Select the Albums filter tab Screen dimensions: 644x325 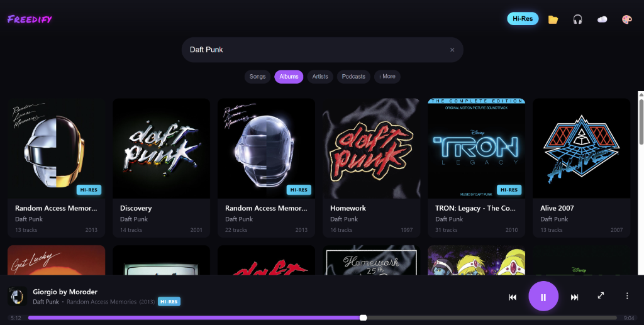pyautogui.click(x=289, y=77)
